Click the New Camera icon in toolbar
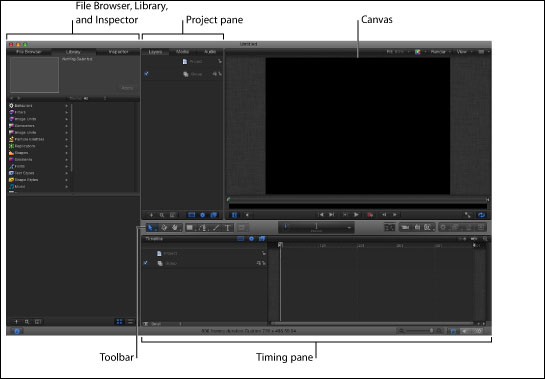 pyautogui.click(x=405, y=227)
